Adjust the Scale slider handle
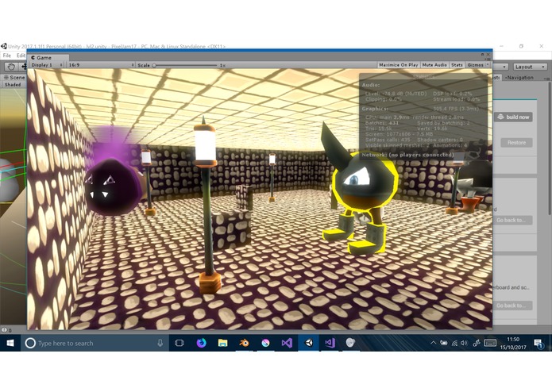 pyautogui.click(x=154, y=65)
